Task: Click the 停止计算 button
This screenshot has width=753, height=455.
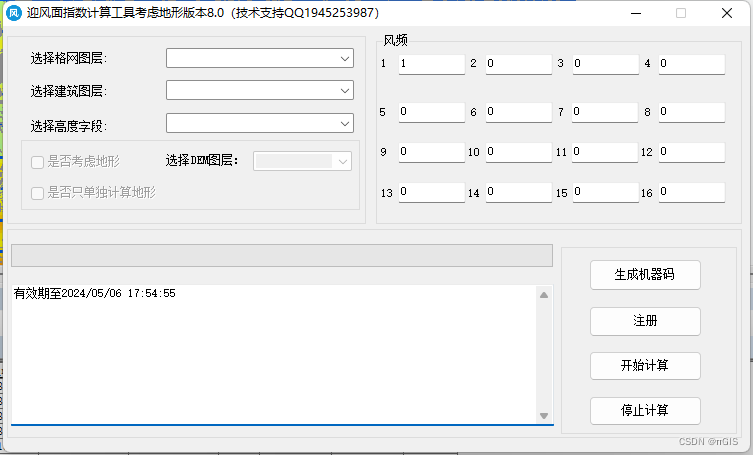Action: pos(645,411)
